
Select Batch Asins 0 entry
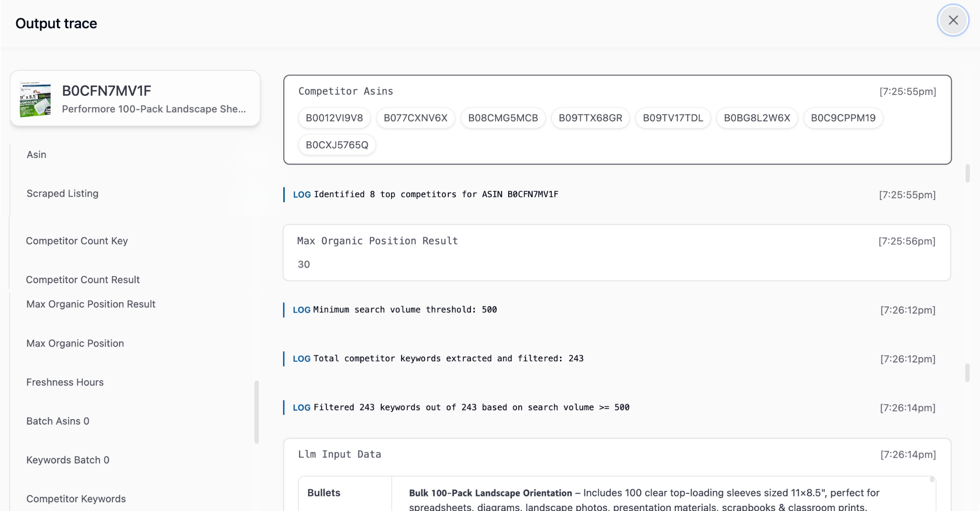pos(57,421)
